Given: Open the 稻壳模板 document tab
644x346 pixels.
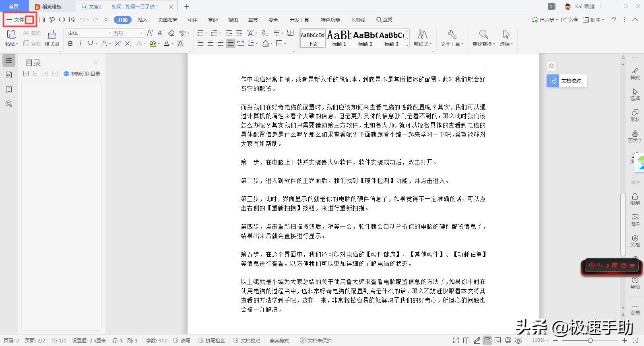Looking at the screenshot, I should click(52, 6).
